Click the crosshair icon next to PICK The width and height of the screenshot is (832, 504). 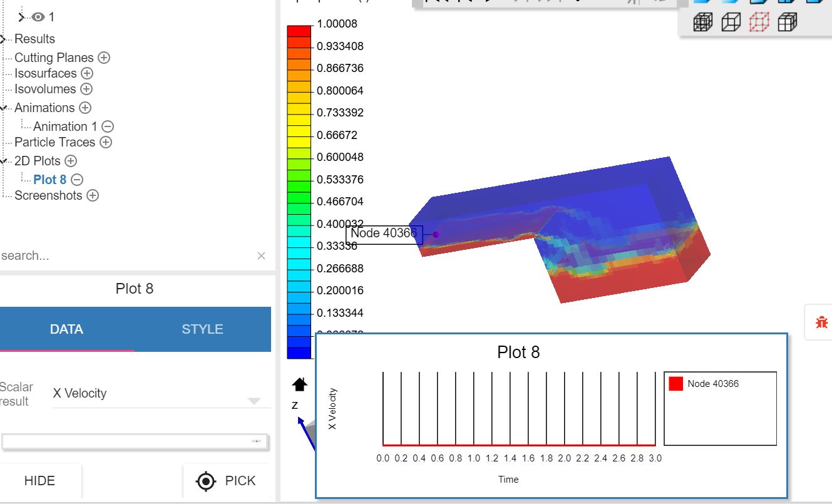[x=205, y=481]
